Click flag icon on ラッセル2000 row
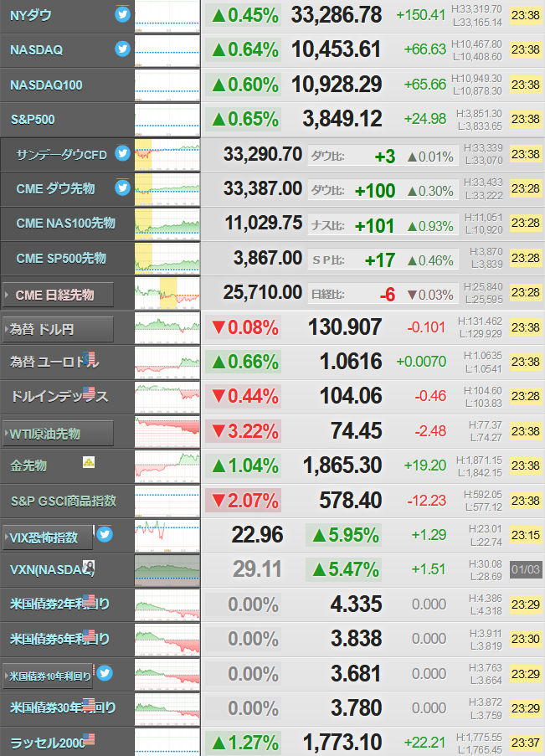Screen dimensions: 545x756 pos(89,739)
